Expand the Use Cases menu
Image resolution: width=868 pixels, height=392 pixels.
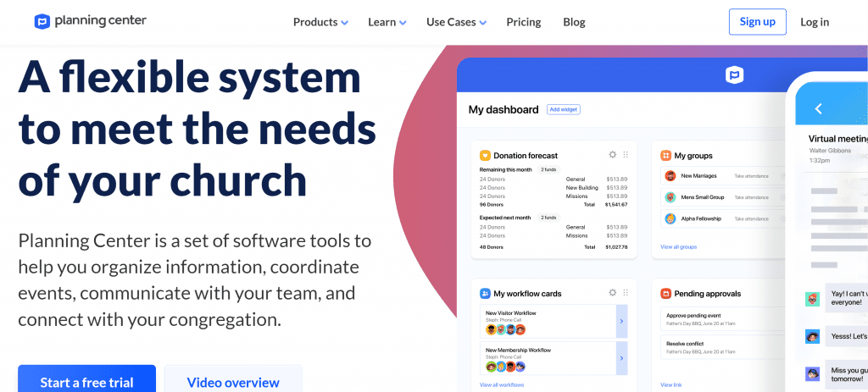(456, 22)
